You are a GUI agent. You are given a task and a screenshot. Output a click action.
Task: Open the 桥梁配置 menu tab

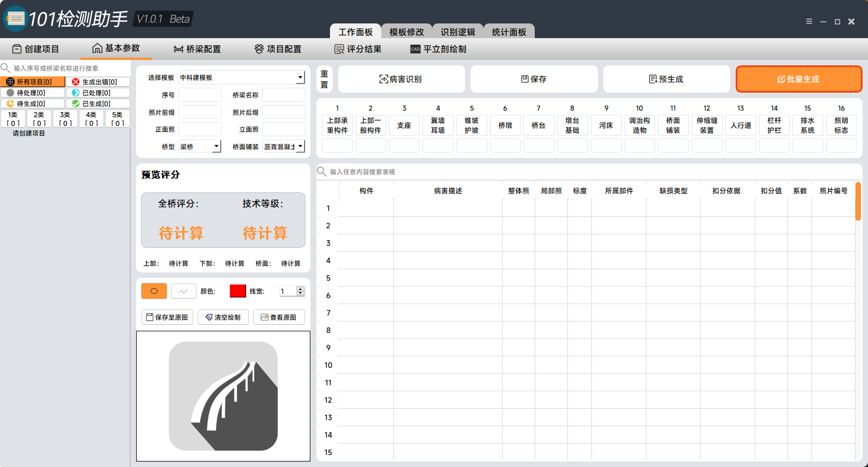click(197, 49)
